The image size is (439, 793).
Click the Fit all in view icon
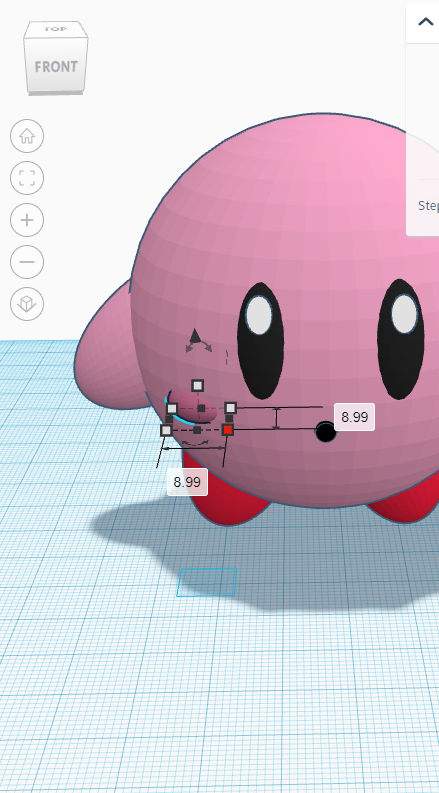[27, 178]
